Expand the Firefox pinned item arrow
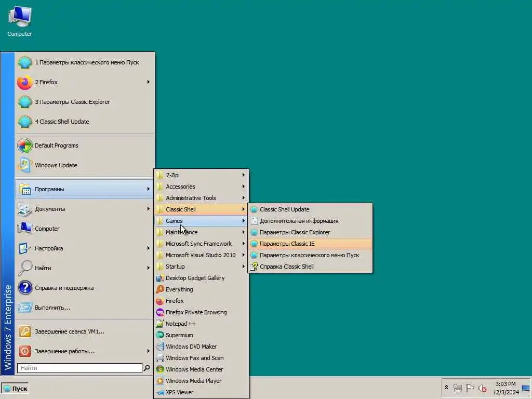This screenshot has width=532, height=399. click(148, 82)
